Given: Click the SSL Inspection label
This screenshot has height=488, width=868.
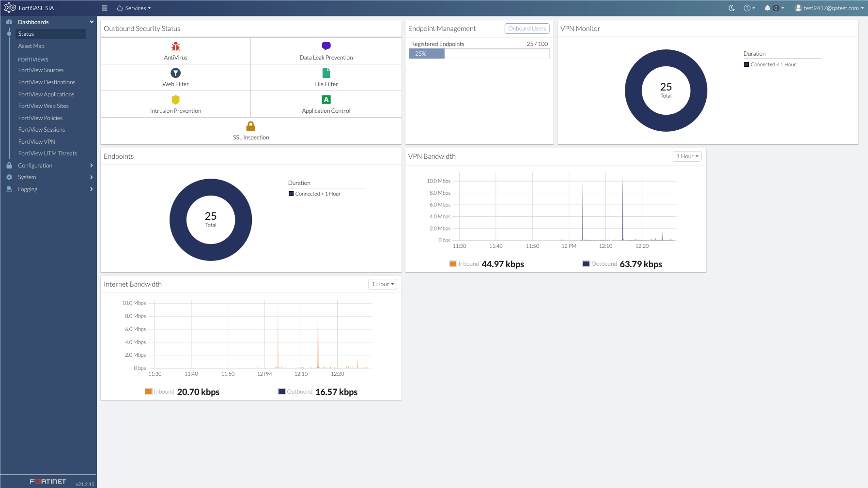Looking at the screenshot, I should pos(251,137).
